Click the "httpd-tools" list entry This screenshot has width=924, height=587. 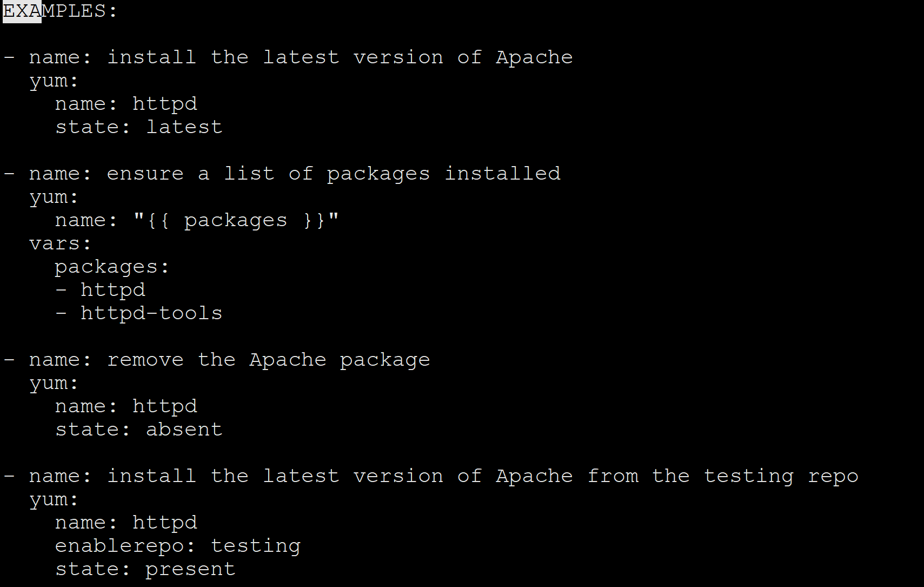151,313
